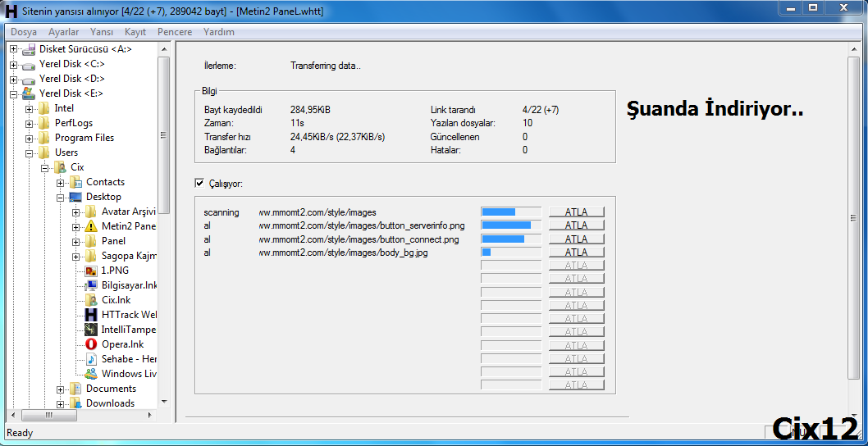Expand the Program Files folder node
Image resolution: width=868 pixels, height=446 pixels.
pyautogui.click(x=29, y=139)
